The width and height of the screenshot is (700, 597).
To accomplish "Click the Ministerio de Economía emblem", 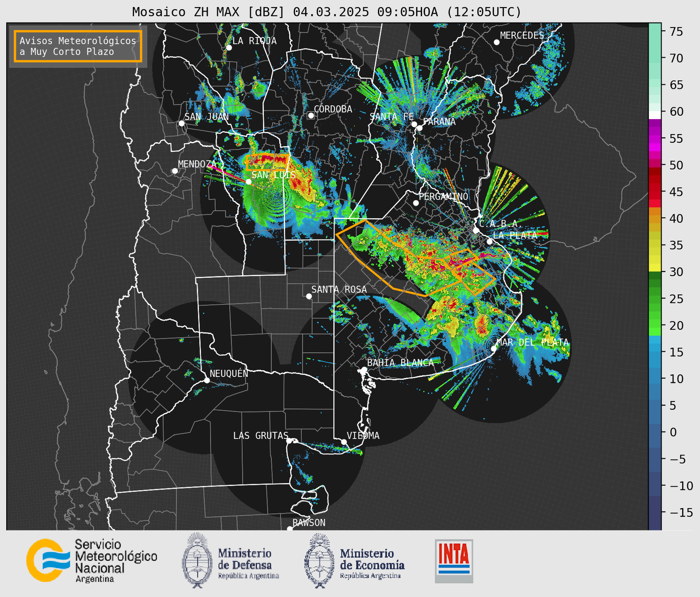I will click(x=354, y=560).
